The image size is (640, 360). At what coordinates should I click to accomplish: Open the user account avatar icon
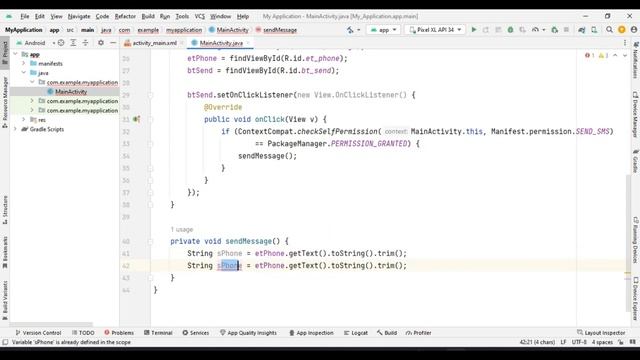[x=634, y=30]
